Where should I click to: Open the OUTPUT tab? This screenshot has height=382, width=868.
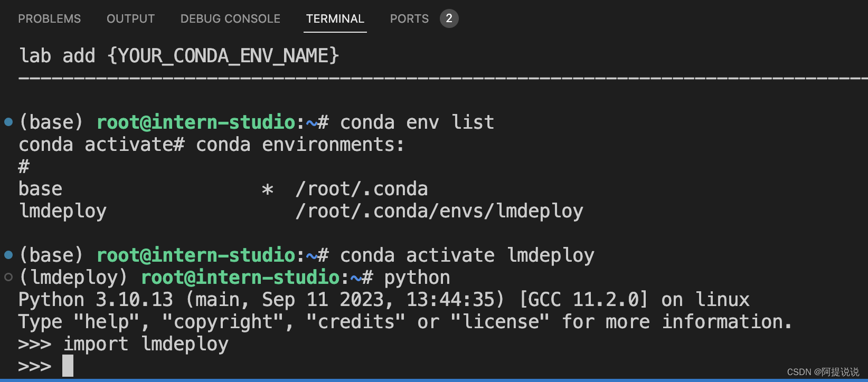click(130, 19)
